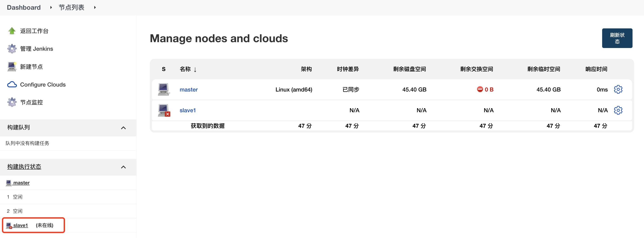Open slave1 in build executor status

click(20, 225)
